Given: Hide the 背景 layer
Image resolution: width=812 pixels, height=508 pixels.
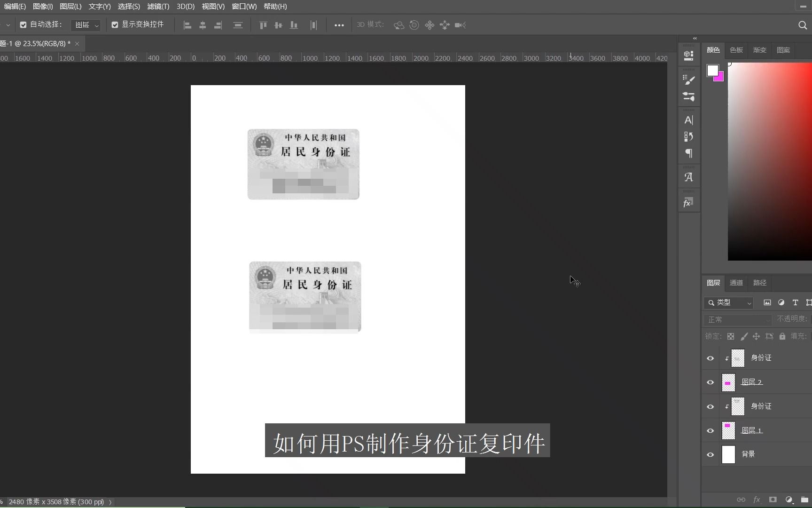Looking at the screenshot, I should (710, 454).
